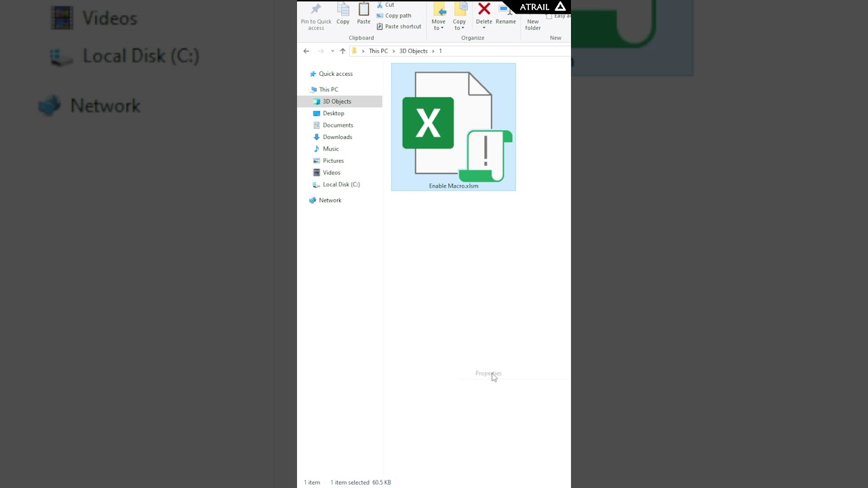The width and height of the screenshot is (868, 488).
Task: Click Cut in the Clipboard group
Action: click(385, 5)
